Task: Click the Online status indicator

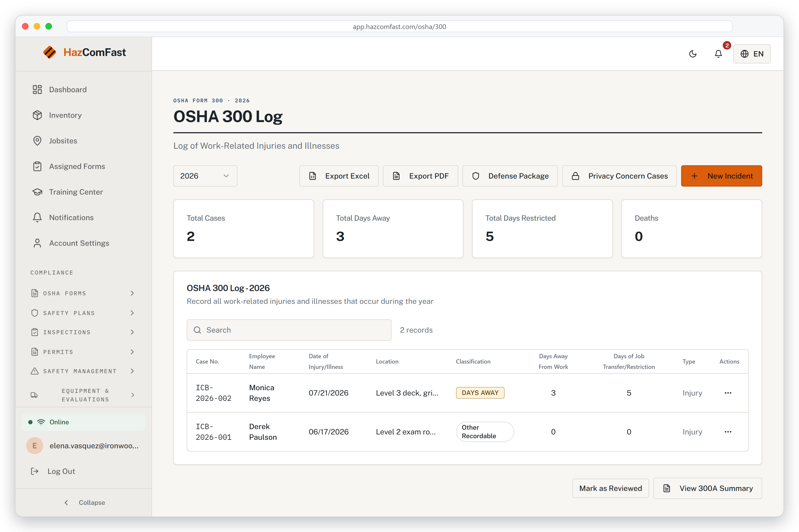Action: (83, 422)
